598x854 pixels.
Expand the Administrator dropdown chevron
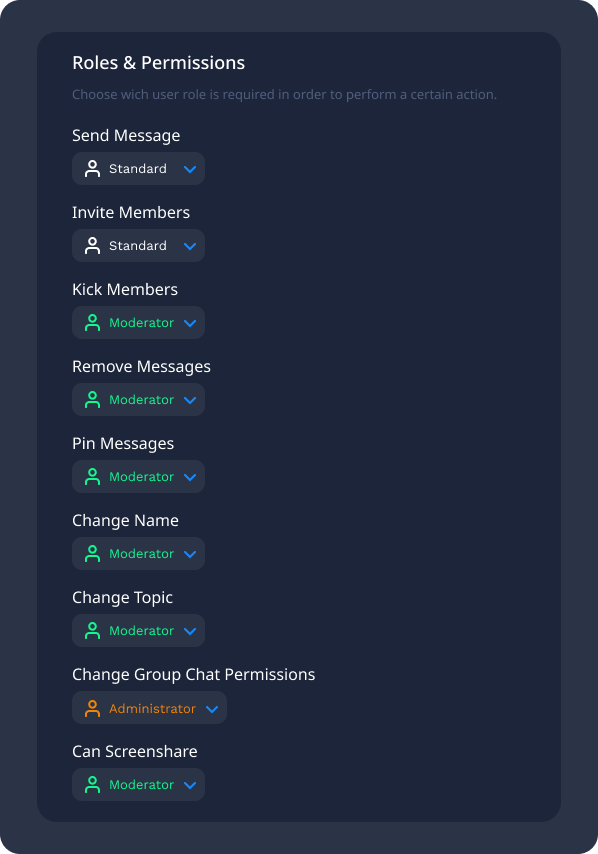pos(212,709)
